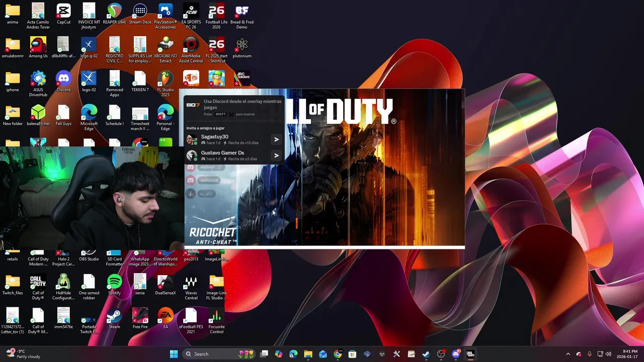Launch the EA app desktop icon

point(166,318)
